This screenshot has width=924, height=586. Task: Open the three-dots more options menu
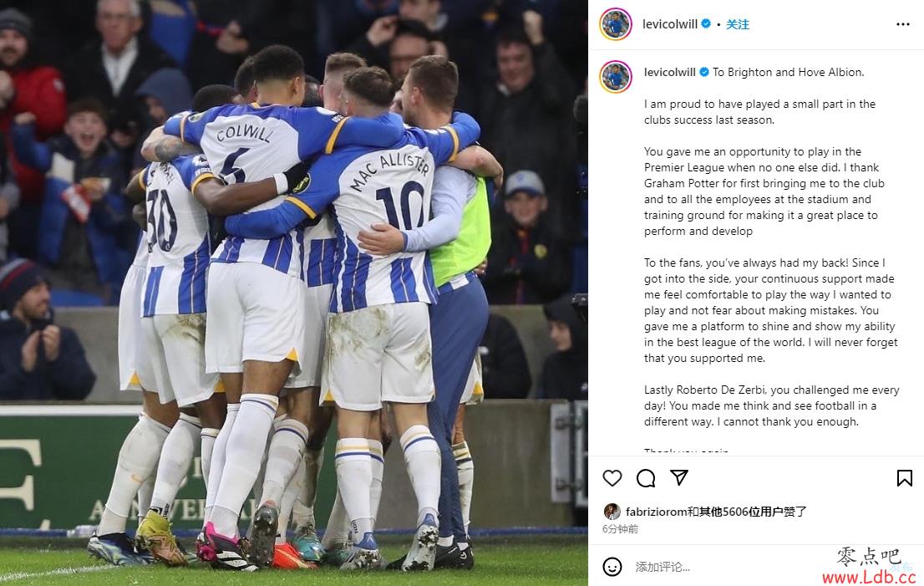[903, 24]
